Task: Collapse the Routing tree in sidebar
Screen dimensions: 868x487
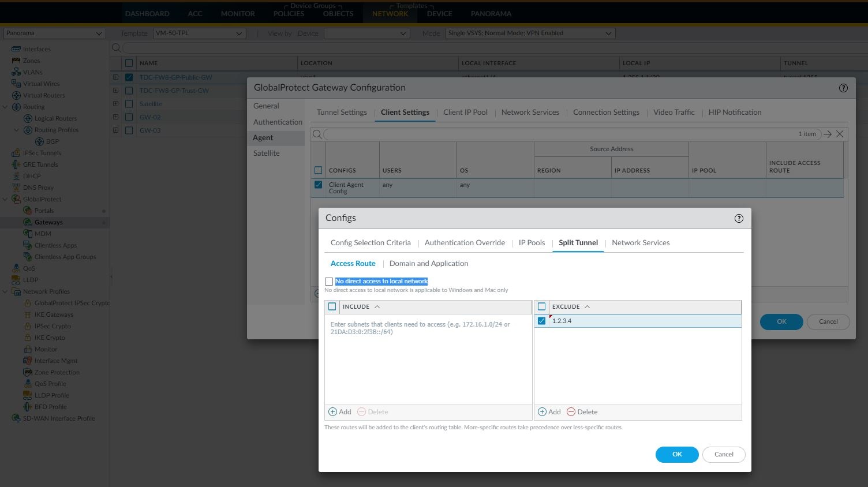Action: pos(5,106)
